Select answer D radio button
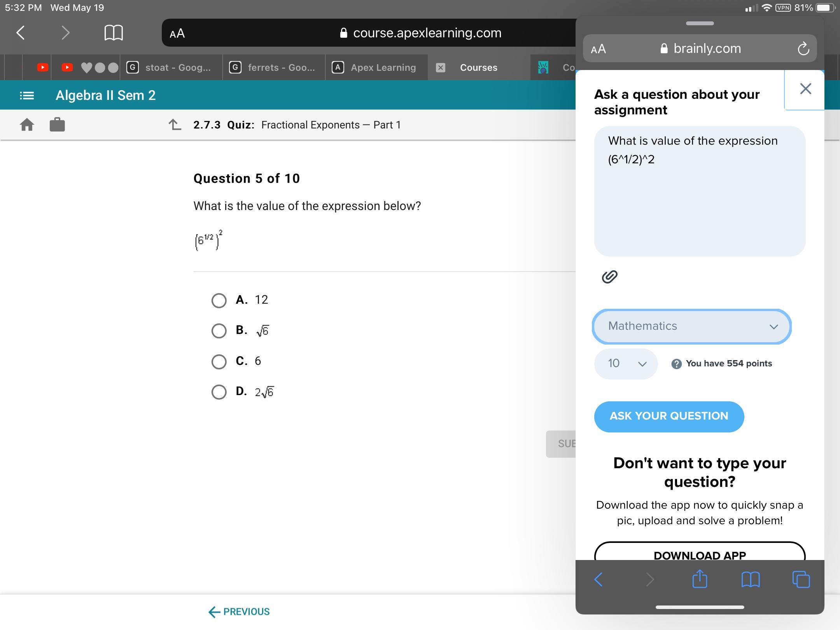Viewport: 840px width, 630px height. [219, 392]
